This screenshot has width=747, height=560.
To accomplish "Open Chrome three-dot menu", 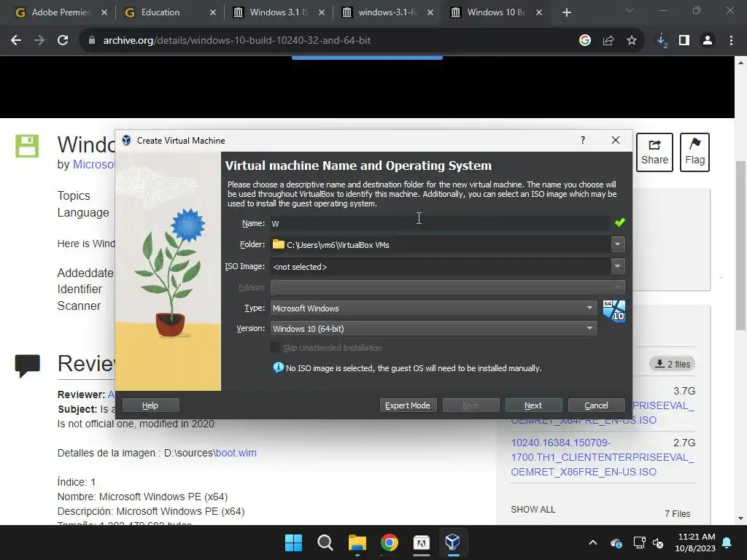I will pos(731,41).
